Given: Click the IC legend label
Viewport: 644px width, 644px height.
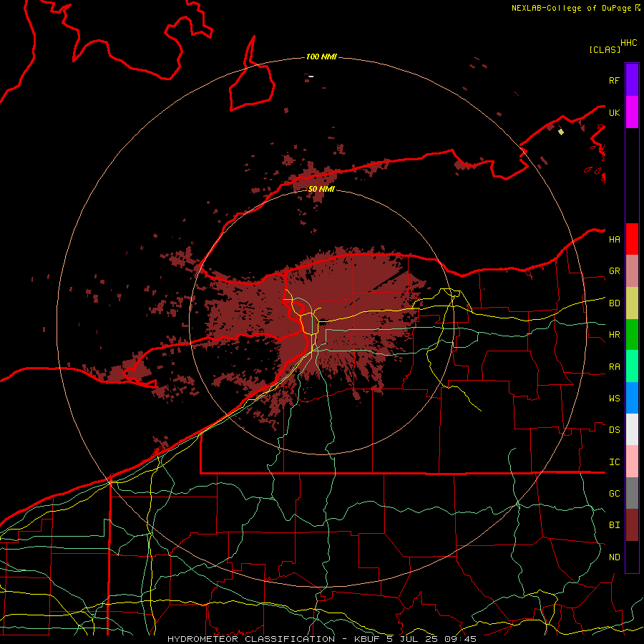Looking at the screenshot, I should (x=614, y=462).
